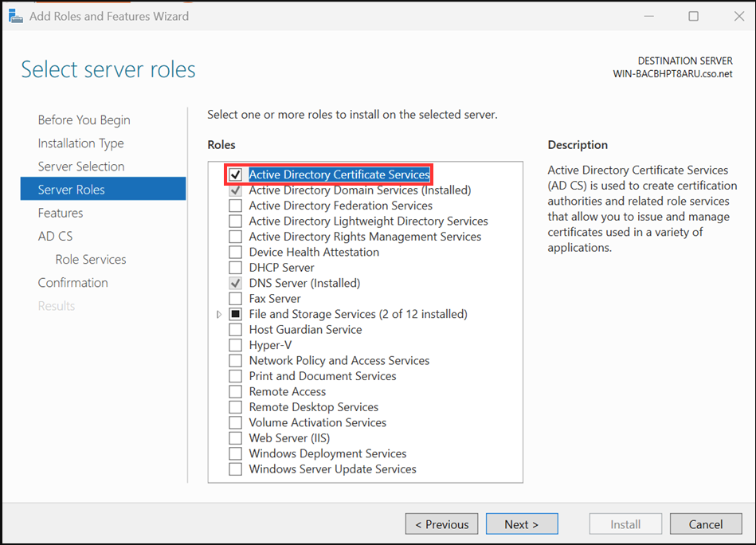Go back with Previous button

[x=441, y=524]
